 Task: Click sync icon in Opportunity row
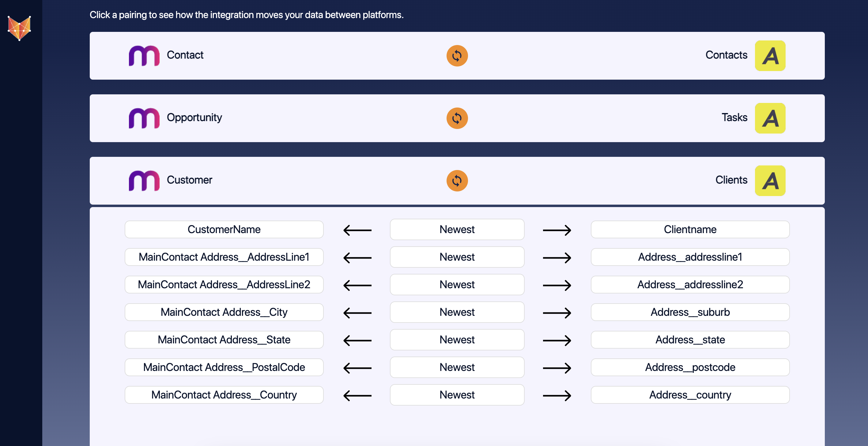[x=457, y=118]
